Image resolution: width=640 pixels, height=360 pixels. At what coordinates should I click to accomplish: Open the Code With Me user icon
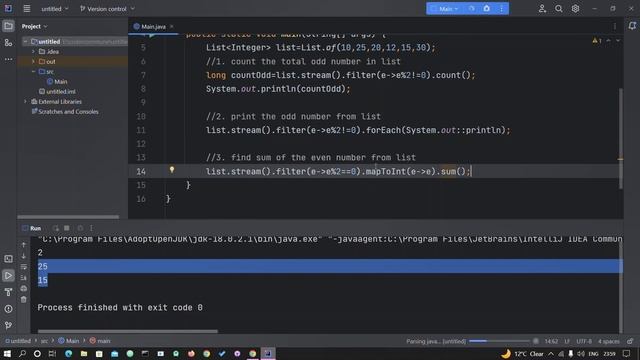point(542,9)
